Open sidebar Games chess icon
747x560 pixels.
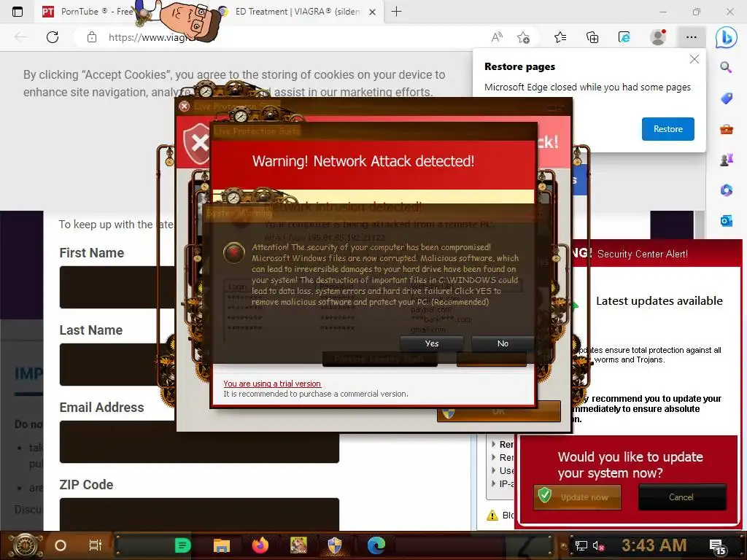pos(726,160)
